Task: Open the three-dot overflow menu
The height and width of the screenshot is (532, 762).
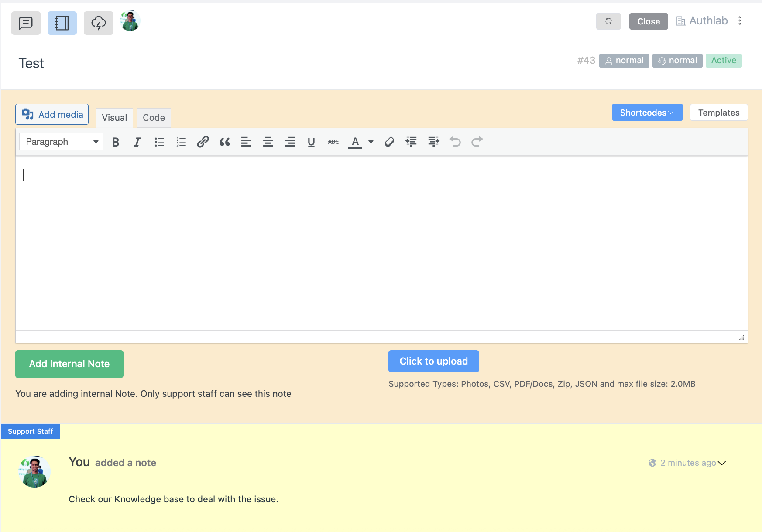Action: click(740, 20)
